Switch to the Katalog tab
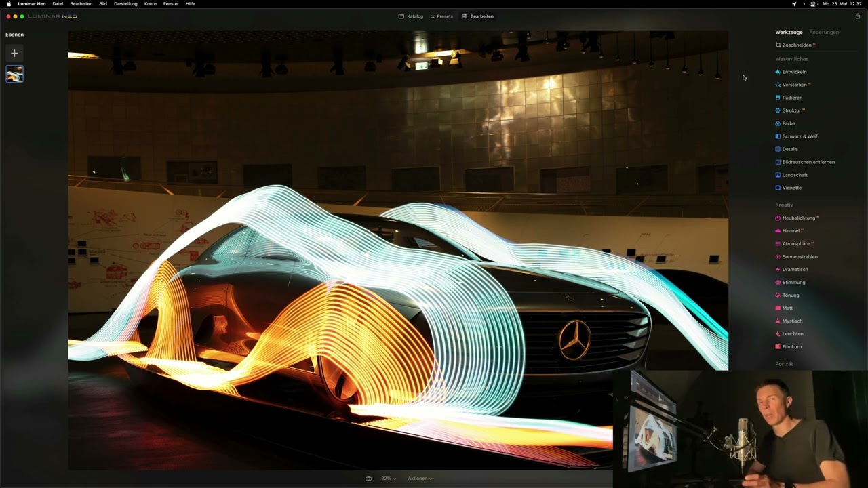The height and width of the screenshot is (488, 868). [411, 16]
